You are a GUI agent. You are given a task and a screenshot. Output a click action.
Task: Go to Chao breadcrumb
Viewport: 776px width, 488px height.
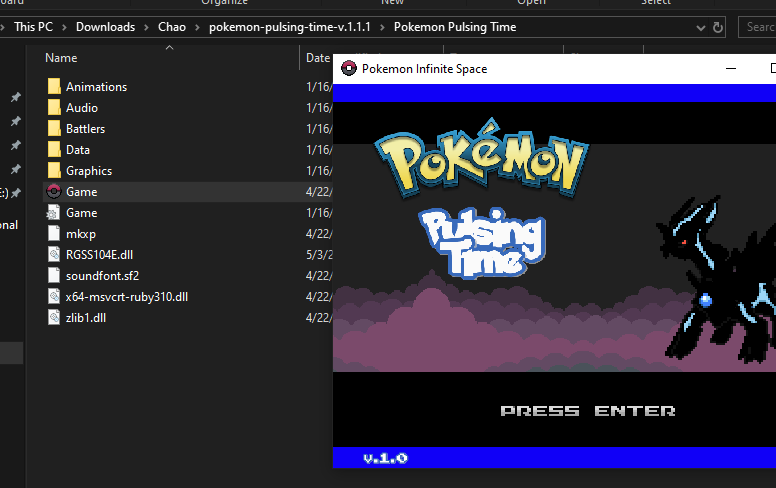pos(172,27)
